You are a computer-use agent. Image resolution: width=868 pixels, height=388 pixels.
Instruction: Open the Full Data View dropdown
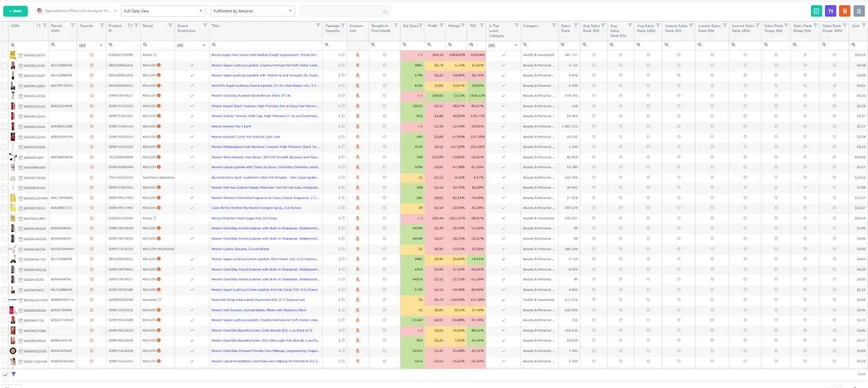163,11
